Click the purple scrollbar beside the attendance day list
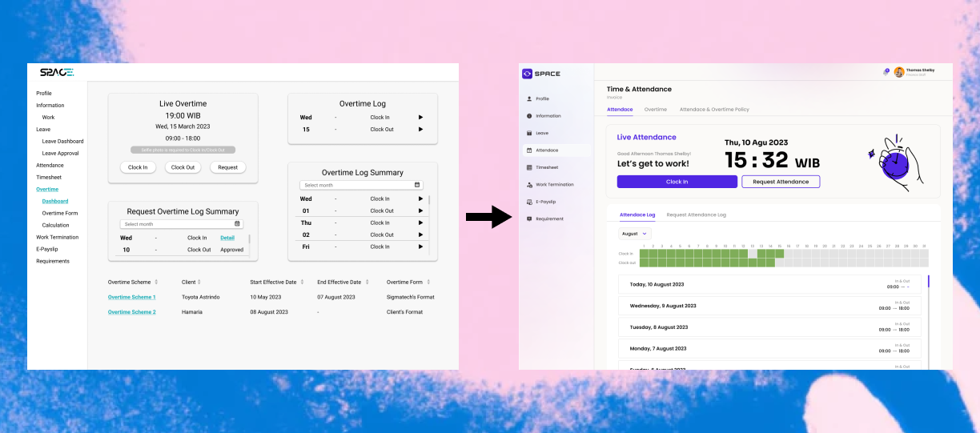980x433 pixels. (929, 281)
